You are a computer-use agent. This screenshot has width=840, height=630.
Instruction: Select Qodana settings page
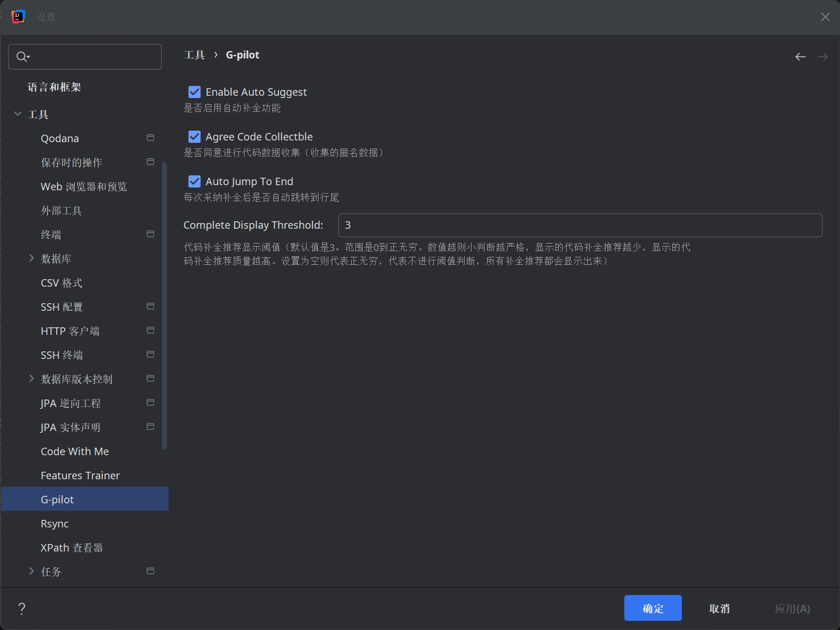(x=85, y=138)
